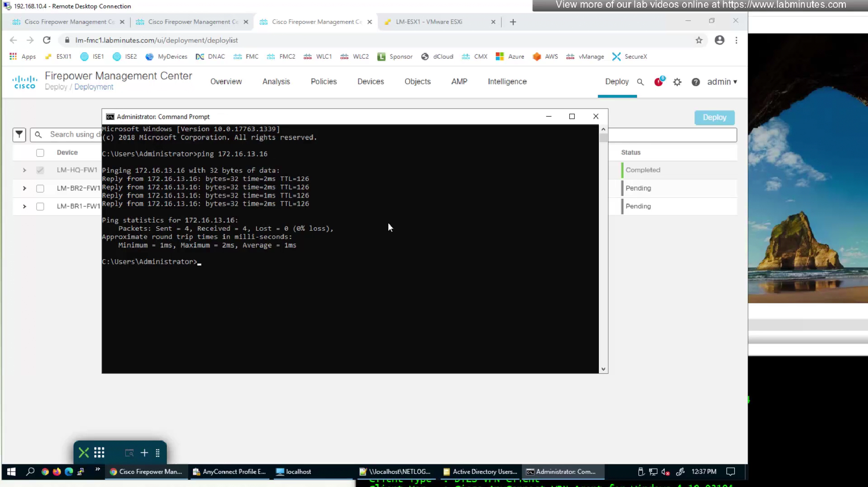The height and width of the screenshot is (487, 868).
Task: Open the admin user dropdown
Action: click(x=722, y=82)
